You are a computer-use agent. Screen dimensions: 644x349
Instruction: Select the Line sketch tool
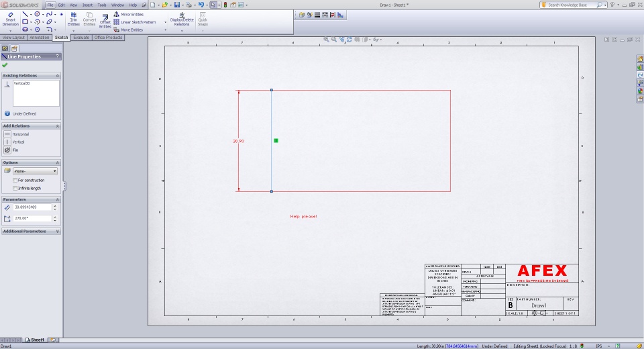coord(25,14)
